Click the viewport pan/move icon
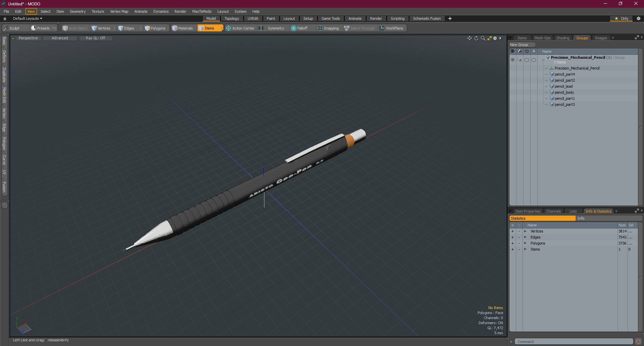 pos(469,38)
